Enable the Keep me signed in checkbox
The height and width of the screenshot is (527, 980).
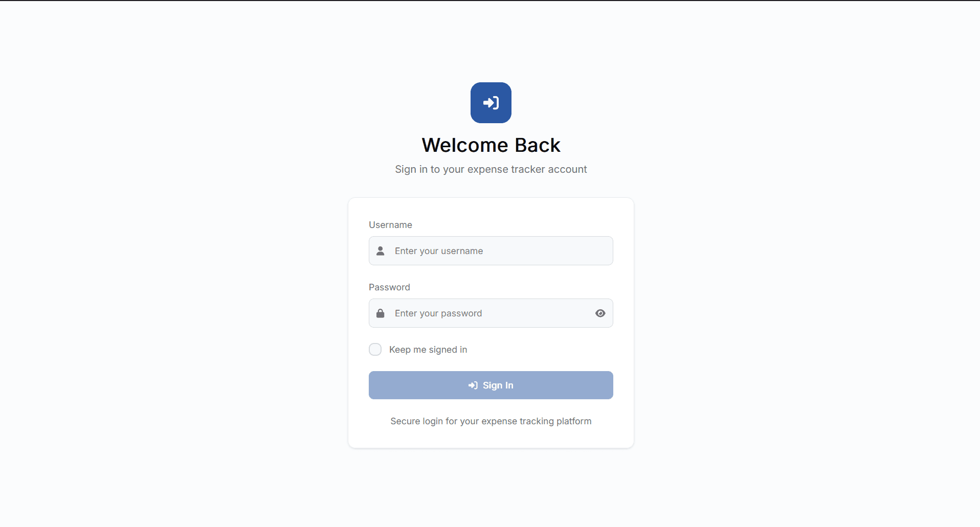coord(375,350)
